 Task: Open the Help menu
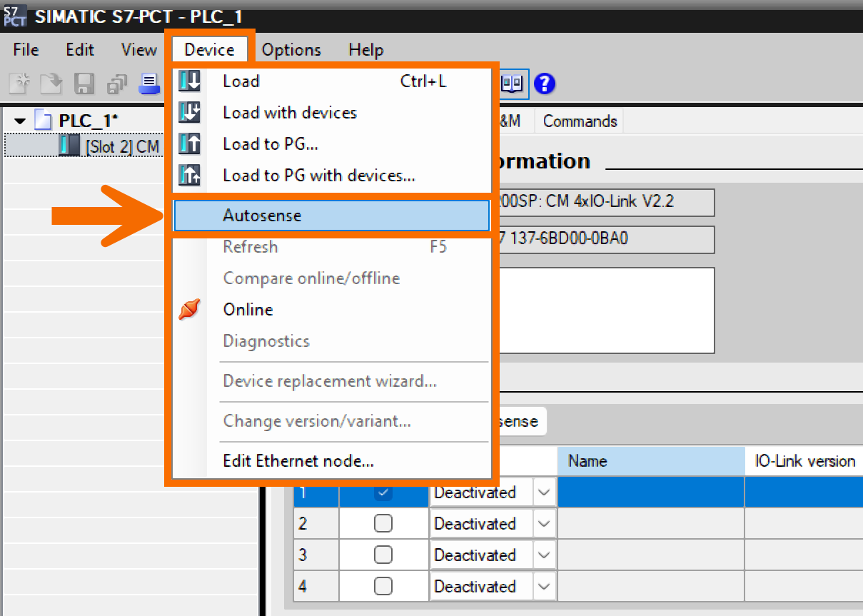pyautogui.click(x=366, y=50)
